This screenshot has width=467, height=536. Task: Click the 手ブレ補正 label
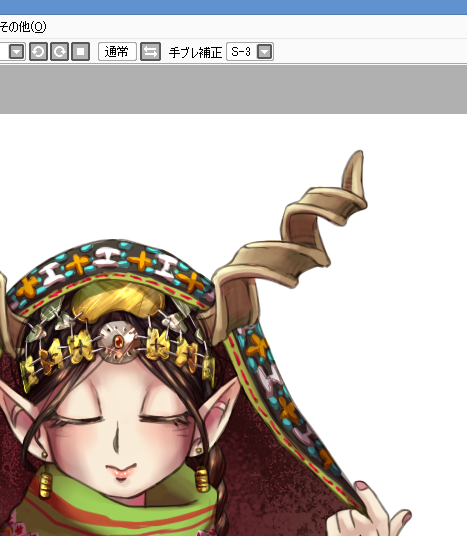click(x=195, y=52)
